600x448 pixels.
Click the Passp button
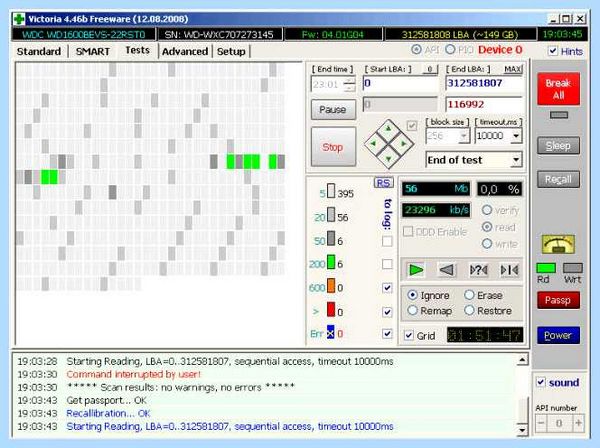point(558,300)
